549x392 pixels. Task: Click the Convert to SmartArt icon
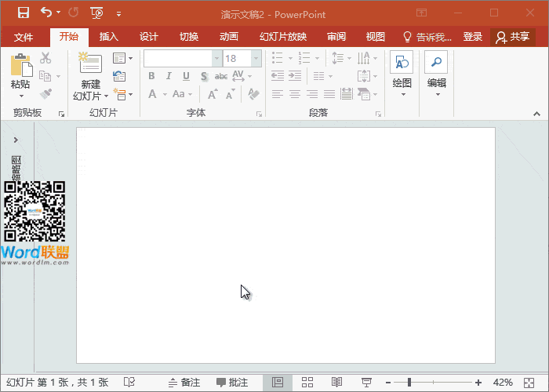pos(364,94)
